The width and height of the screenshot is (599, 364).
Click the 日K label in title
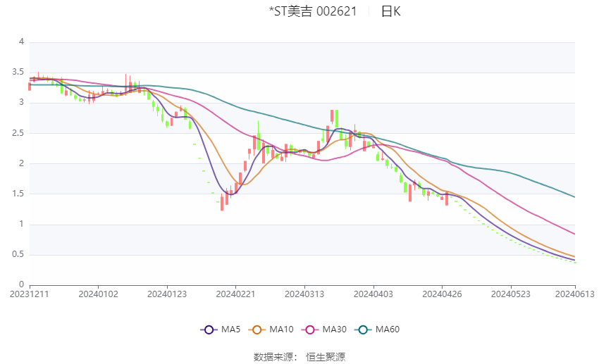coord(391,11)
